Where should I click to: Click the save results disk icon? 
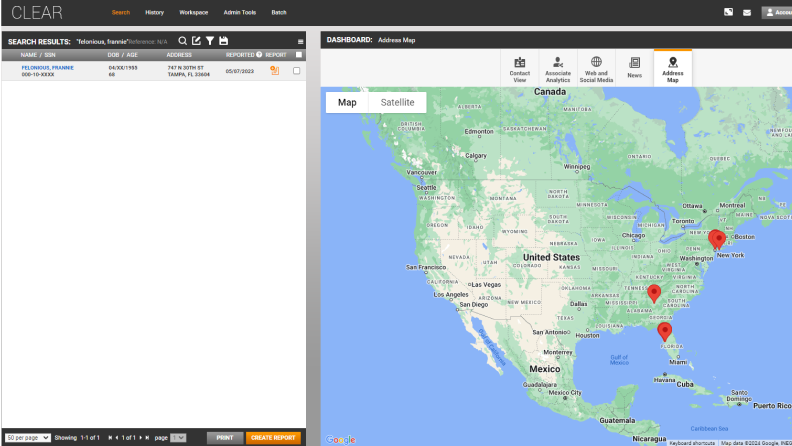(223, 40)
